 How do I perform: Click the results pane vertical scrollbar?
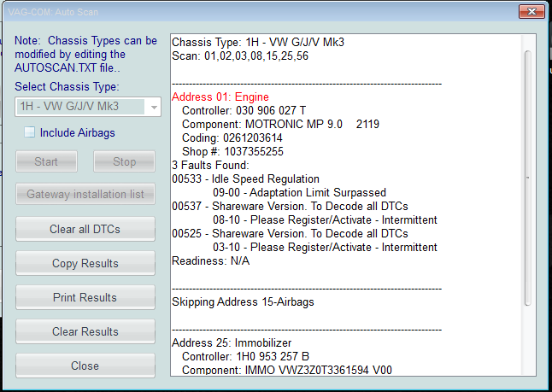[527, 178]
